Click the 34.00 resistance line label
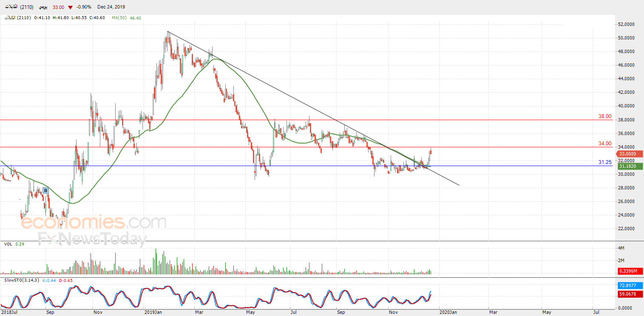The height and width of the screenshot is (316, 644). (x=605, y=144)
